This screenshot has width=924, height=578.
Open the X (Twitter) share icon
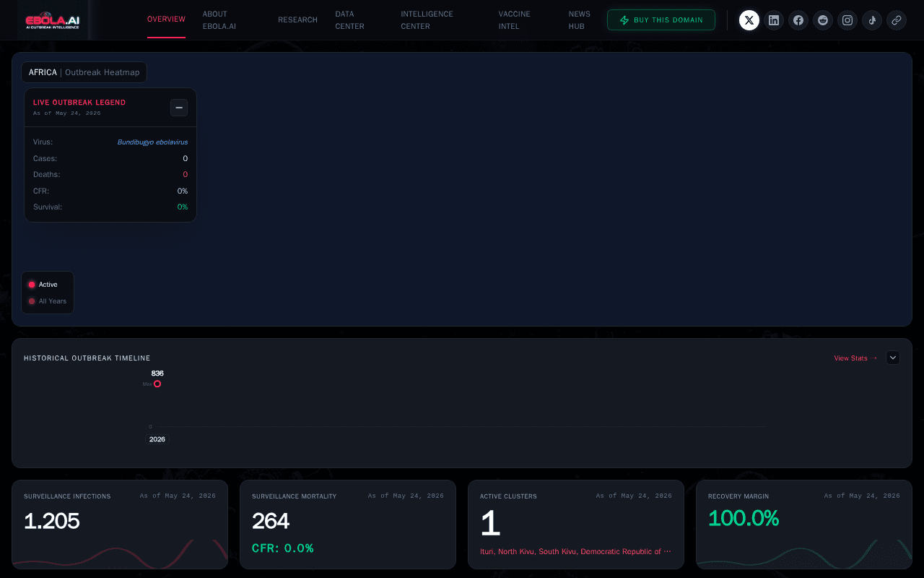click(x=749, y=20)
